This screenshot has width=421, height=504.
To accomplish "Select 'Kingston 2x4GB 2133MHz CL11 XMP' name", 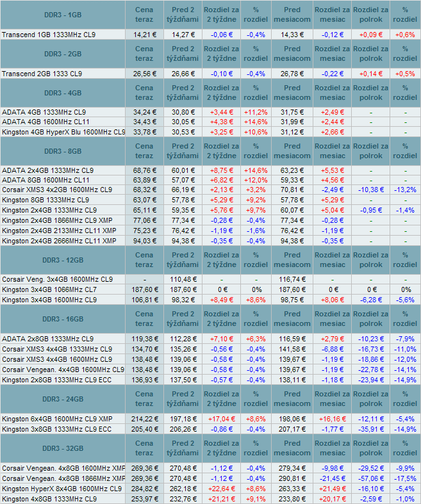I will 59,231.
